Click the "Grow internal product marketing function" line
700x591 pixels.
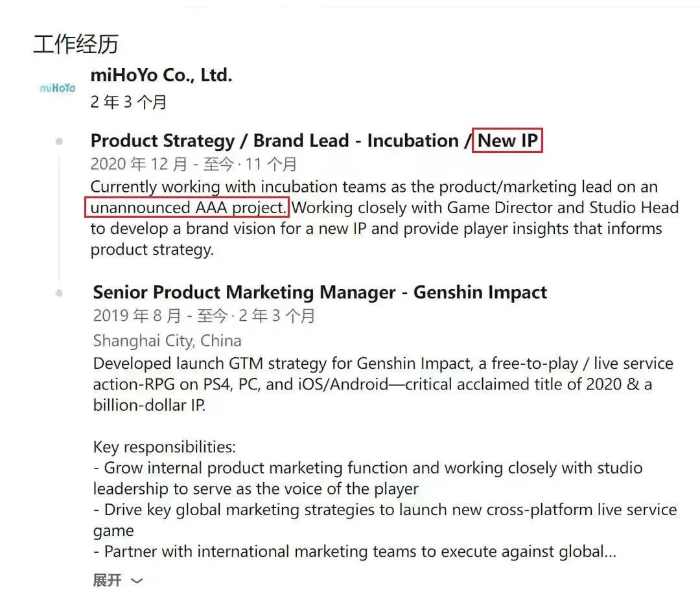373,468
